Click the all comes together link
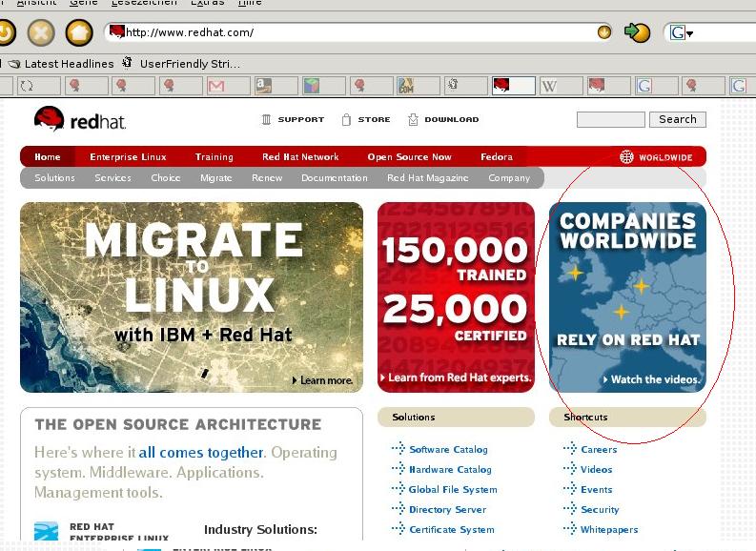The width and height of the screenshot is (756, 551). click(201, 452)
